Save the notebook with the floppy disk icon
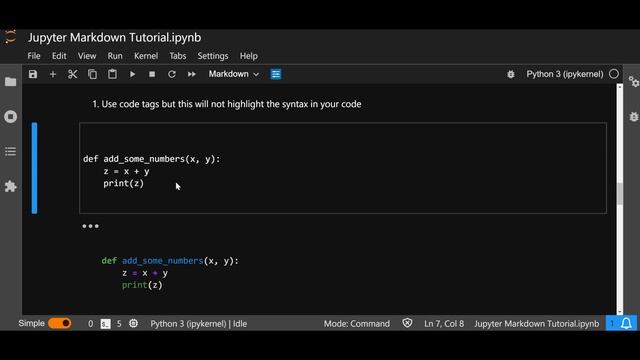The height and width of the screenshot is (360, 640). pyautogui.click(x=33, y=74)
